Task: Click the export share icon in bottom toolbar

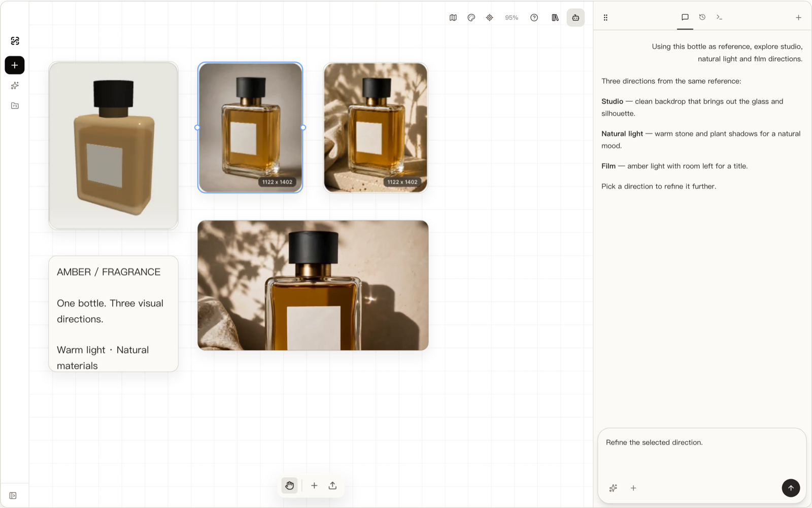Action: tap(332, 486)
